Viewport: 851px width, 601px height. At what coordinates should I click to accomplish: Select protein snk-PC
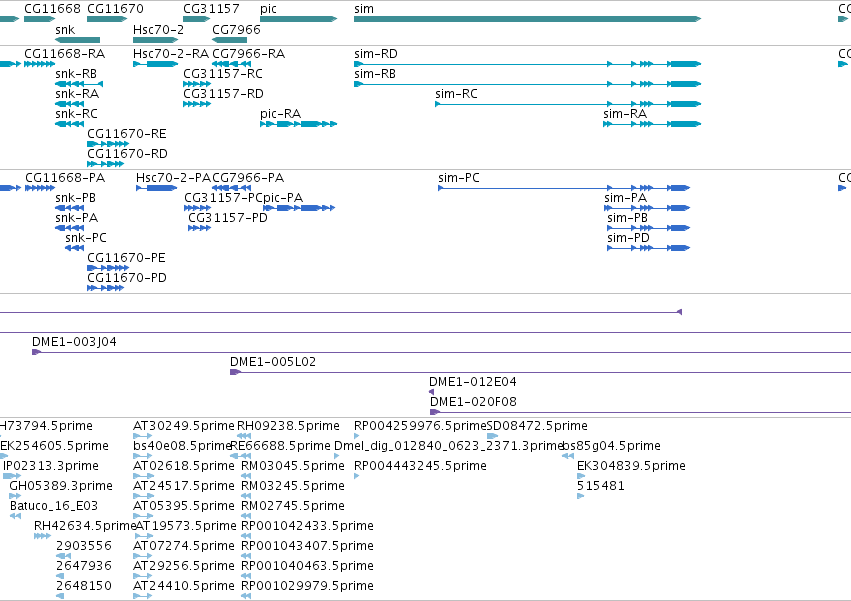click(74, 248)
